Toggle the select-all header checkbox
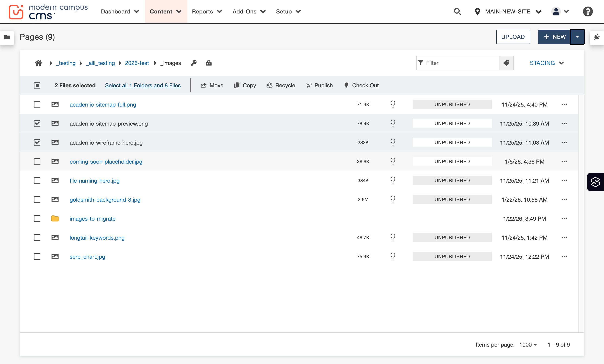This screenshot has height=364, width=604. (37, 85)
